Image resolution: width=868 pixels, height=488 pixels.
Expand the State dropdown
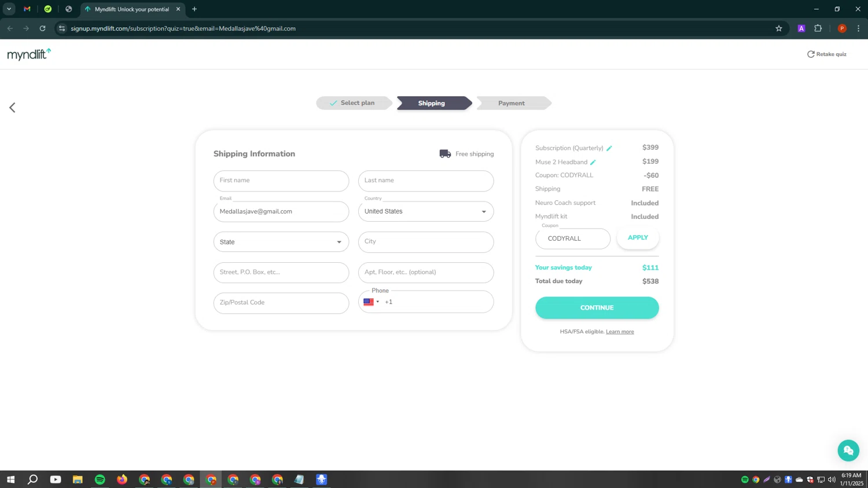click(281, 242)
